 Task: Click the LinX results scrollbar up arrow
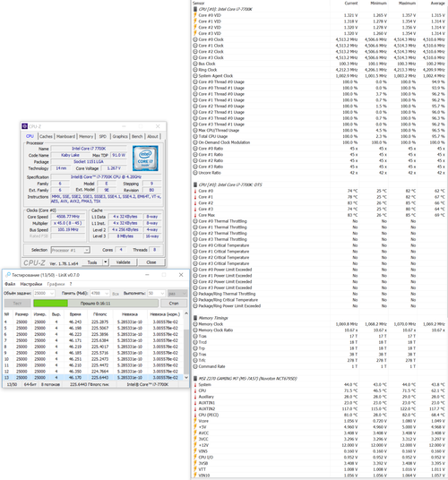186,313
